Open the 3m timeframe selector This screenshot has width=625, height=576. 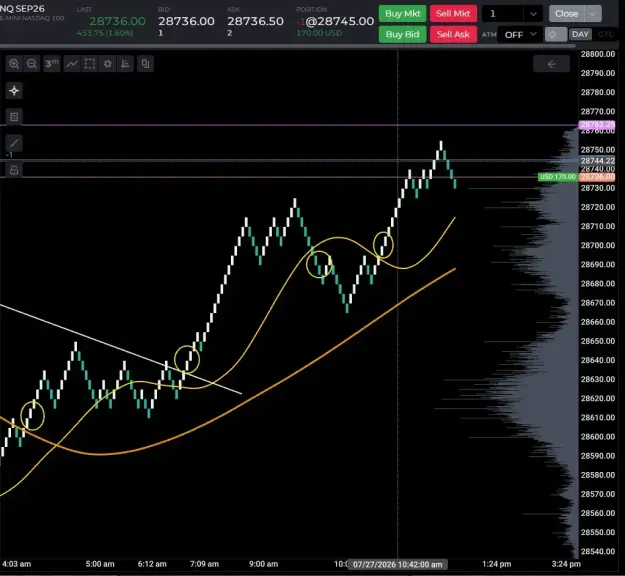point(52,64)
